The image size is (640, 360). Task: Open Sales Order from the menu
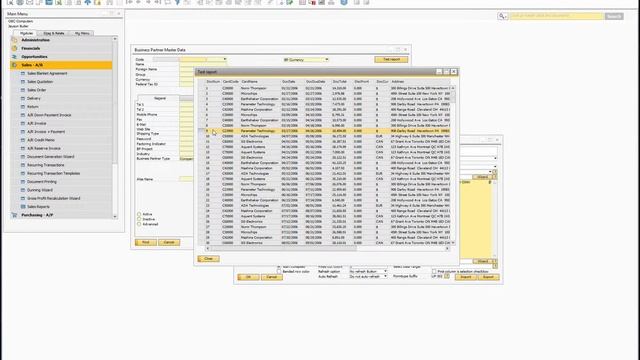click(36, 90)
